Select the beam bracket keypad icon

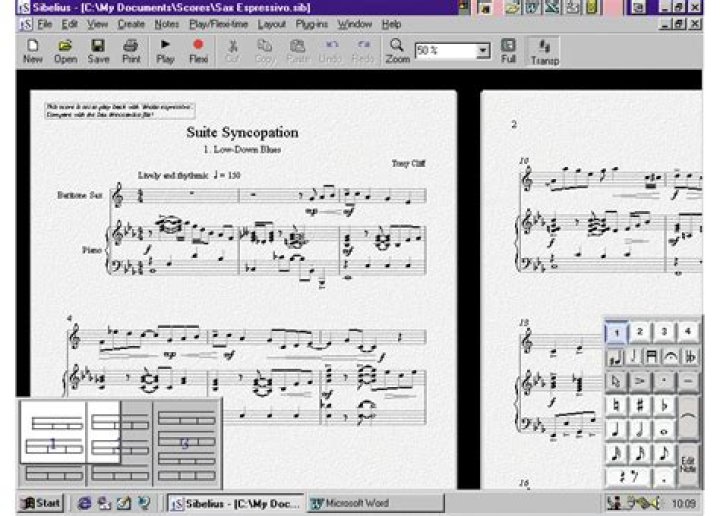(651, 357)
